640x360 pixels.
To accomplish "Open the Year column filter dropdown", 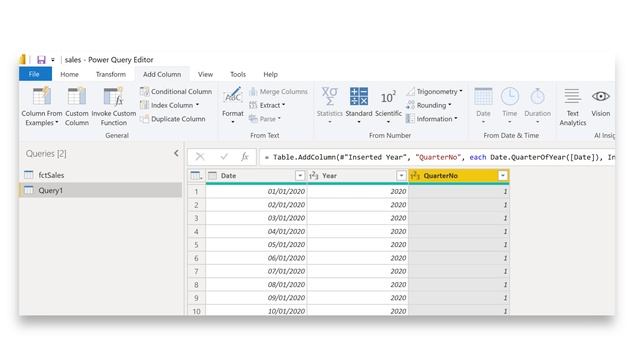I will pyautogui.click(x=401, y=176).
